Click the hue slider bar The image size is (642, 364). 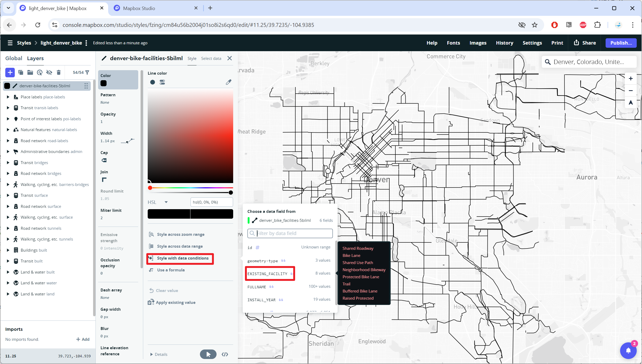(x=190, y=188)
